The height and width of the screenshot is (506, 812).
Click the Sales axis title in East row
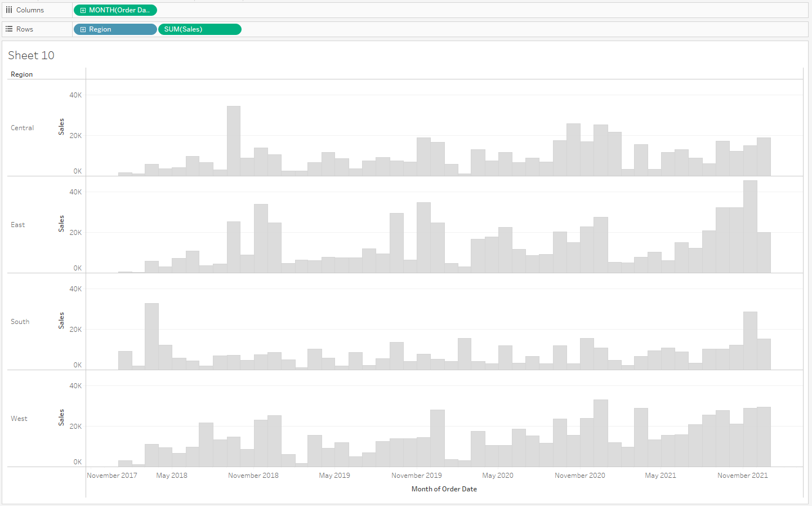61,224
